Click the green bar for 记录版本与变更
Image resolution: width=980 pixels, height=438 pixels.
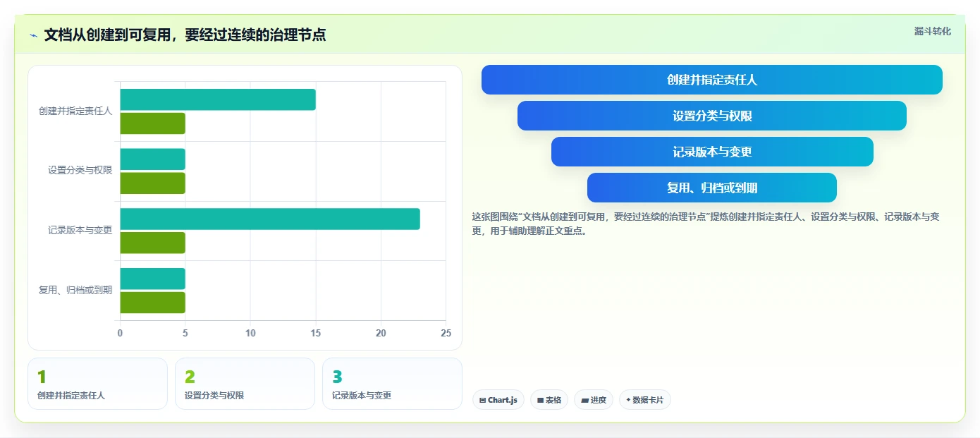click(x=153, y=243)
